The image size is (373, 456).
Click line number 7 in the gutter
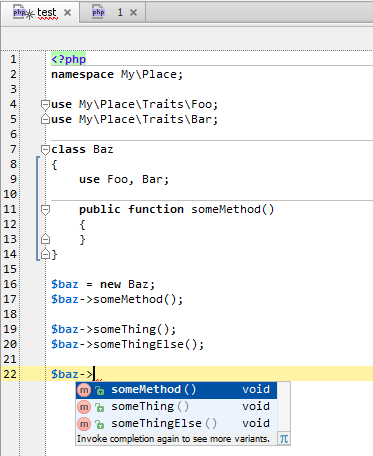click(x=13, y=149)
